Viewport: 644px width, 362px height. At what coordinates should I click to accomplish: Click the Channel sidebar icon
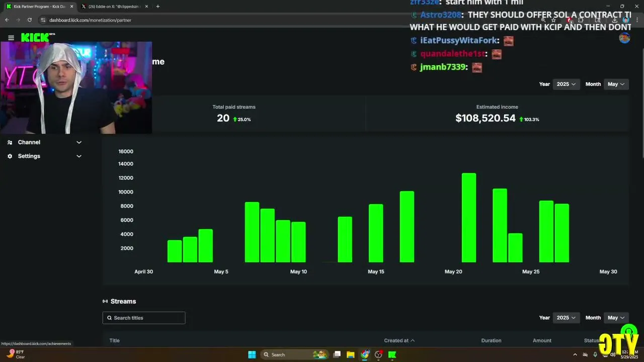pyautogui.click(x=10, y=142)
